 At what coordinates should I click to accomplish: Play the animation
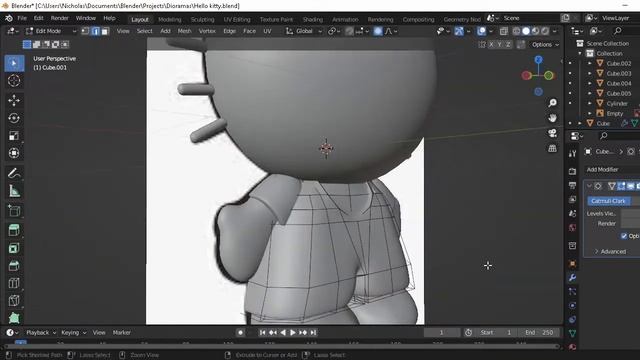tap(293, 333)
